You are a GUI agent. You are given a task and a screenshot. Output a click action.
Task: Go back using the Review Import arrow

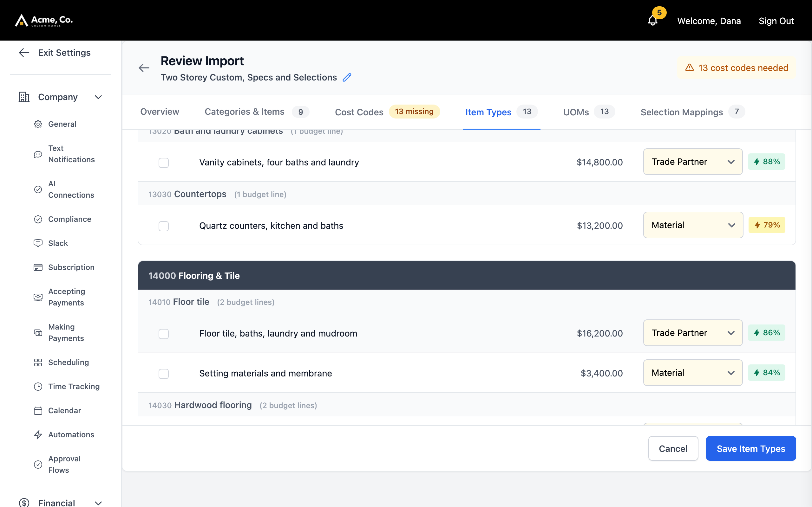pyautogui.click(x=144, y=68)
